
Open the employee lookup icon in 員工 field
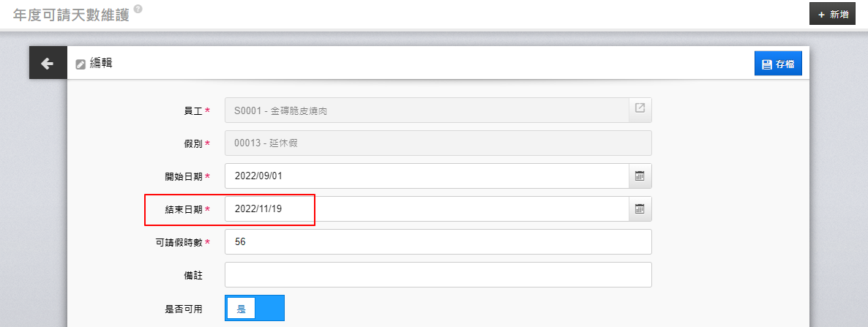[640, 109]
